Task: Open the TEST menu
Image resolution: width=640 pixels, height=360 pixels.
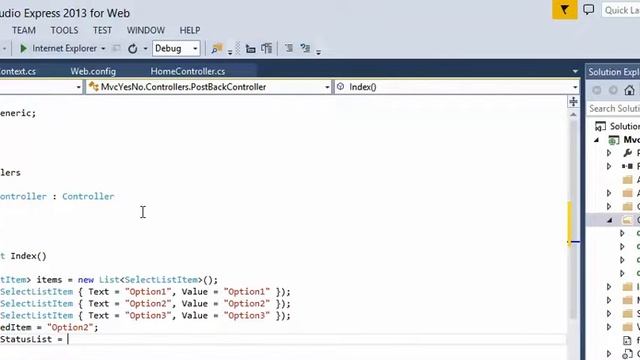Action: [x=102, y=31]
